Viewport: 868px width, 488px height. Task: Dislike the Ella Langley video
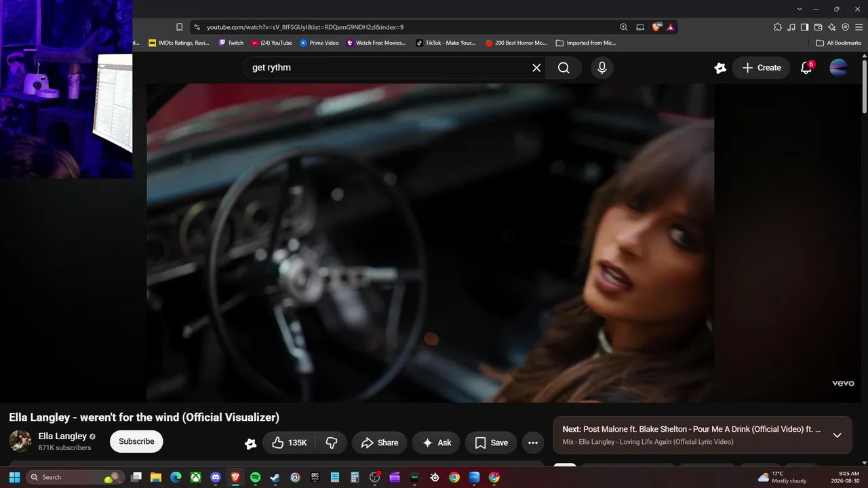pyautogui.click(x=332, y=443)
